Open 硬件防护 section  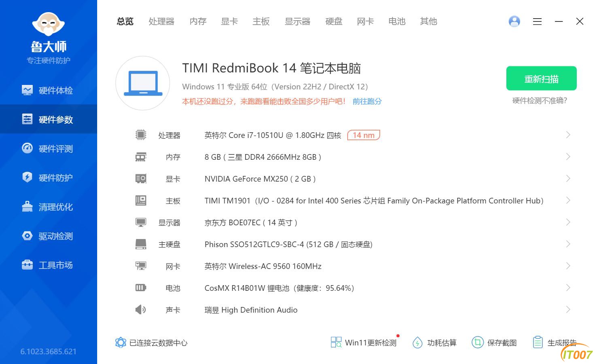[48, 178]
